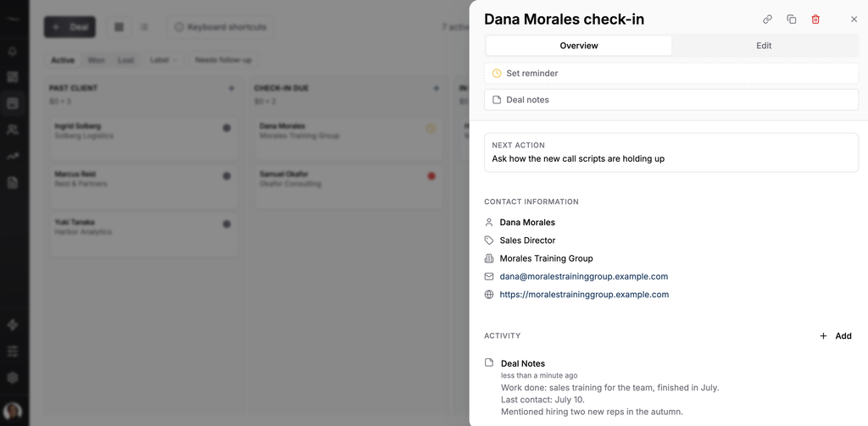Image resolution: width=868 pixels, height=426 pixels.
Task: Open the Dana Morales card on board
Action: pos(348,138)
